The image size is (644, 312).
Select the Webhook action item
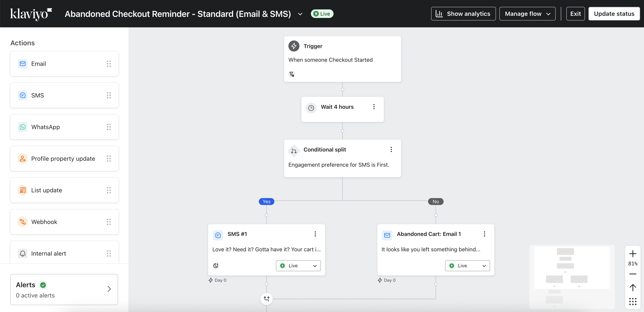coord(64,222)
